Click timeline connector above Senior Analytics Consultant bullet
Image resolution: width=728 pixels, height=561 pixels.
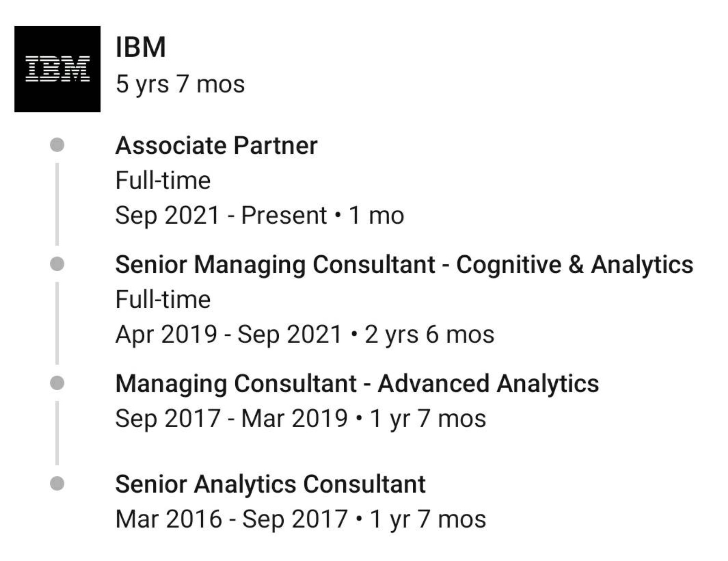coord(57,433)
